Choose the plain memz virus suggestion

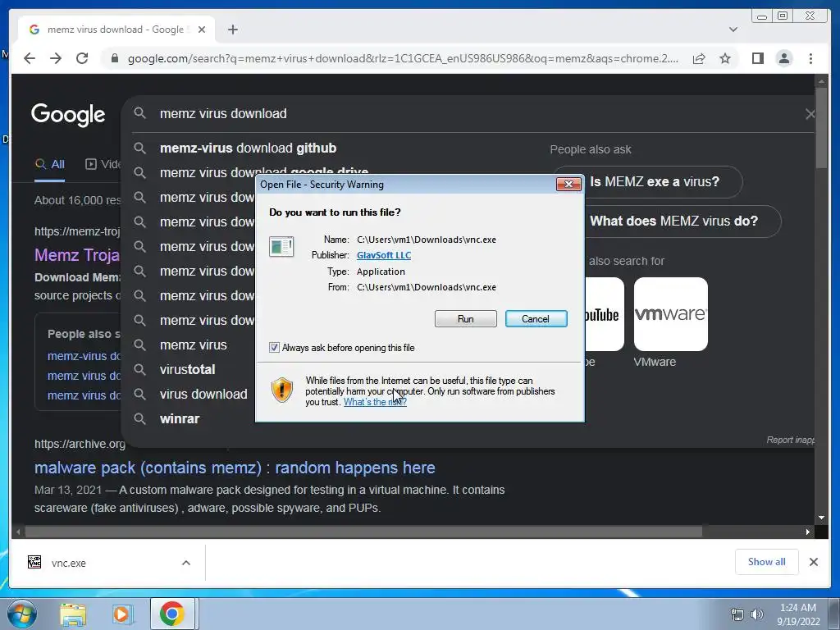tap(194, 345)
